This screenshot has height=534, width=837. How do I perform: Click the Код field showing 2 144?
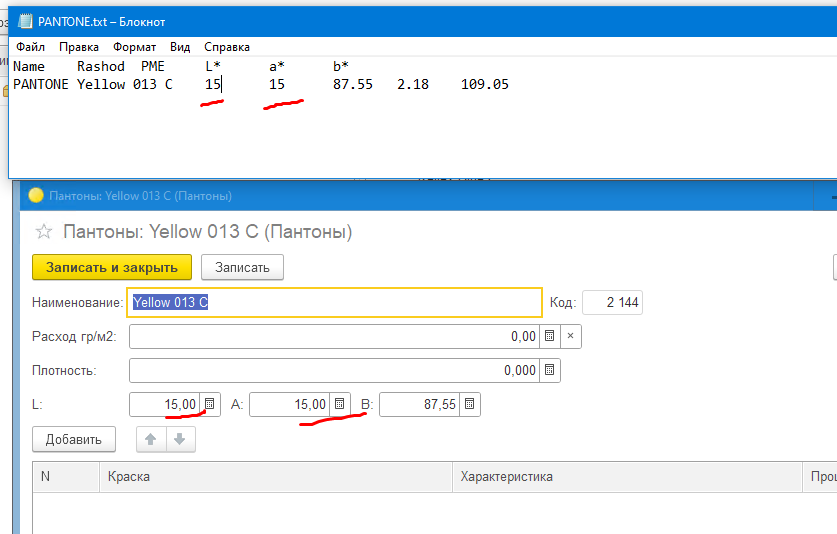tap(612, 302)
